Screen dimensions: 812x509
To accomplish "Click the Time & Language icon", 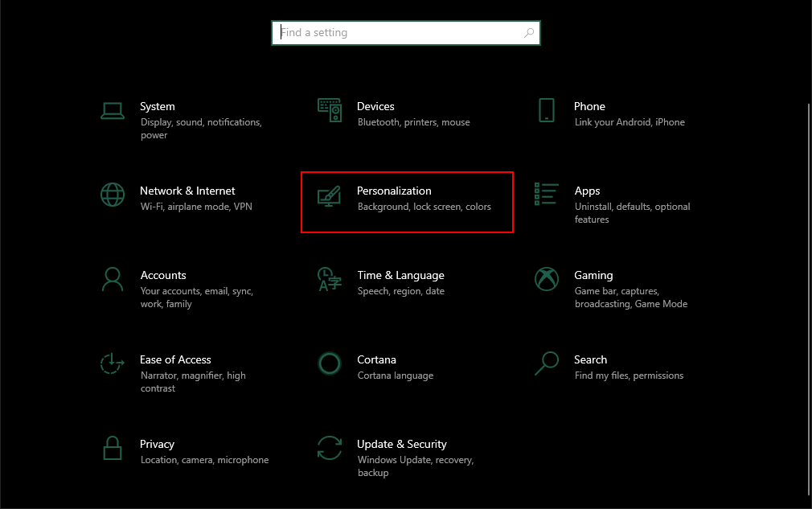I will point(330,280).
